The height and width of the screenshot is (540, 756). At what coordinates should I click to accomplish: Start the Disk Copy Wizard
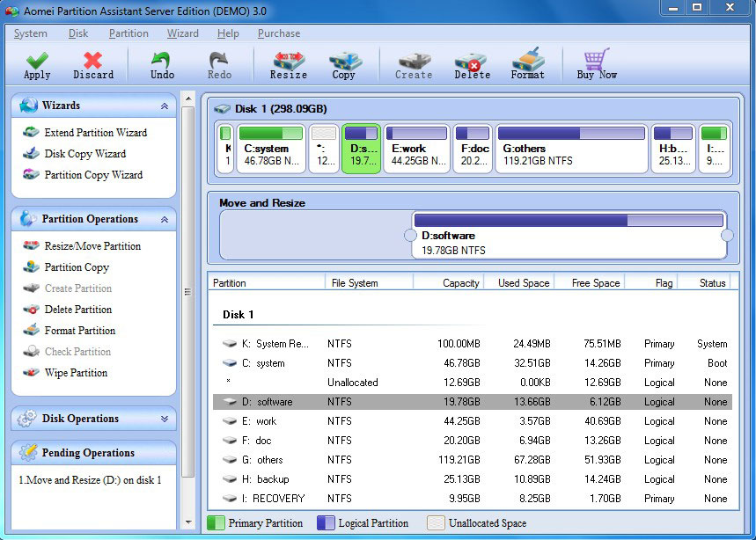click(84, 152)
